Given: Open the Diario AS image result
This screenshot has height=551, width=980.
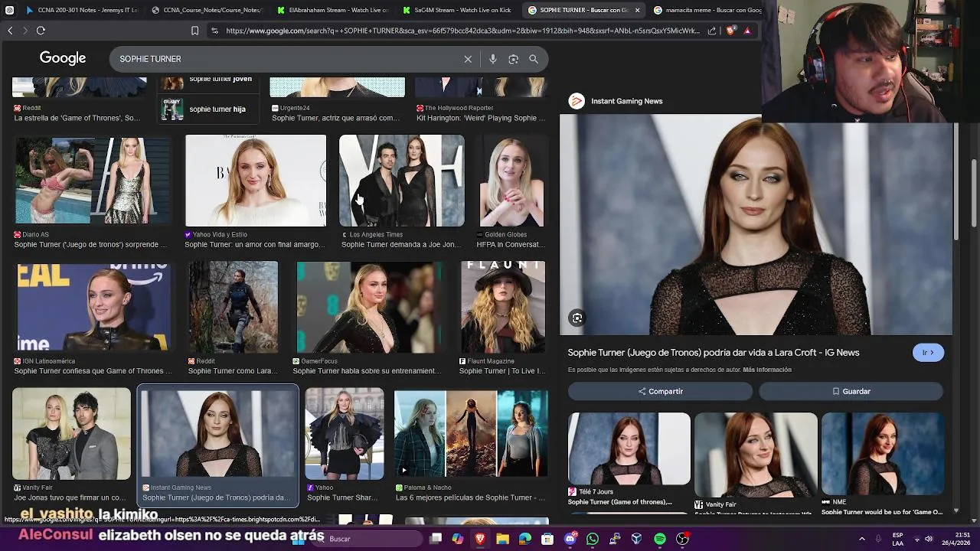Looking at the screenshot, I should coord(92,181).
